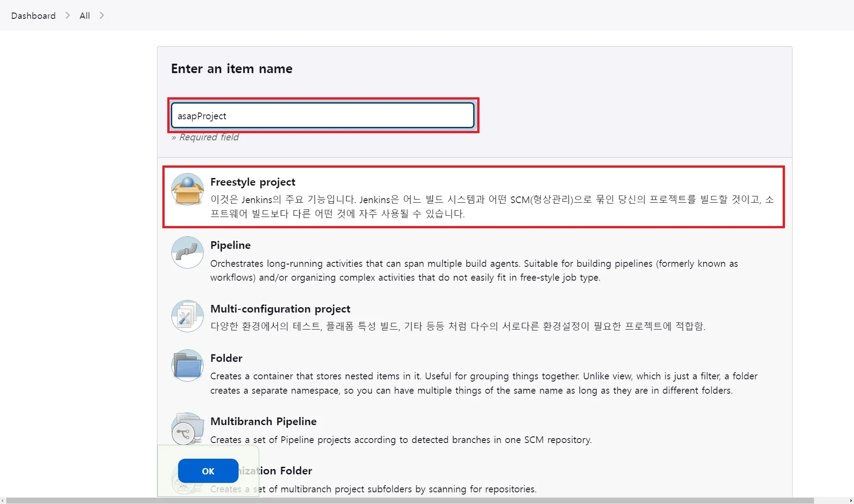The image size is (854, 504).
Task: Open the chevron after All breadcrumb
Action: pos(102,15)
